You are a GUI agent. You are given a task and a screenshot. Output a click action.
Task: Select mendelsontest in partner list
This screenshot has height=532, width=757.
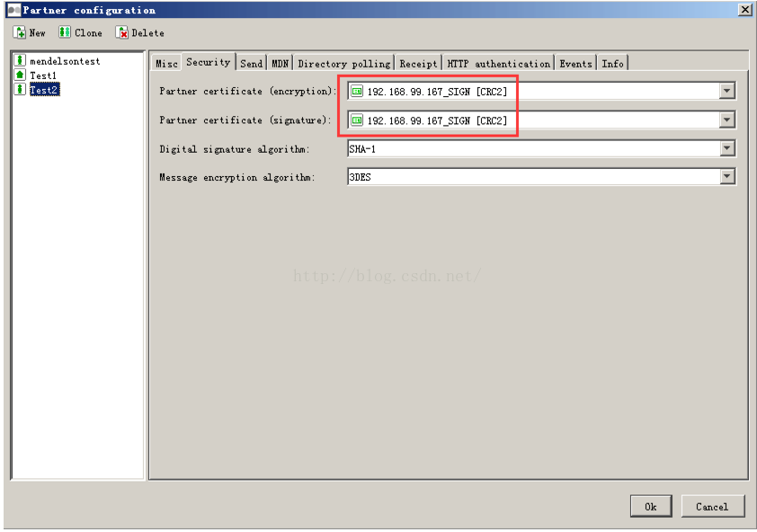tap(65, 61)
